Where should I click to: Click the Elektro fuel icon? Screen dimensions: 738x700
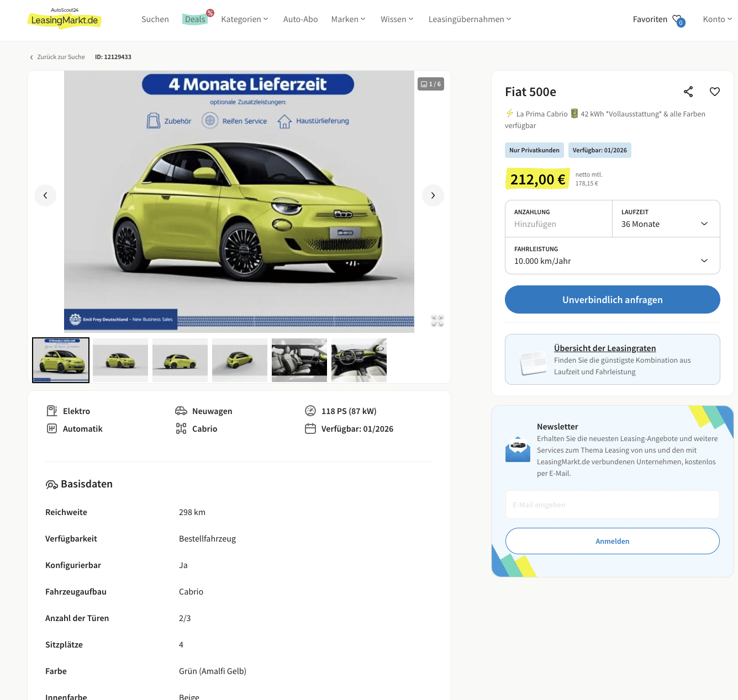click(52, 411)
